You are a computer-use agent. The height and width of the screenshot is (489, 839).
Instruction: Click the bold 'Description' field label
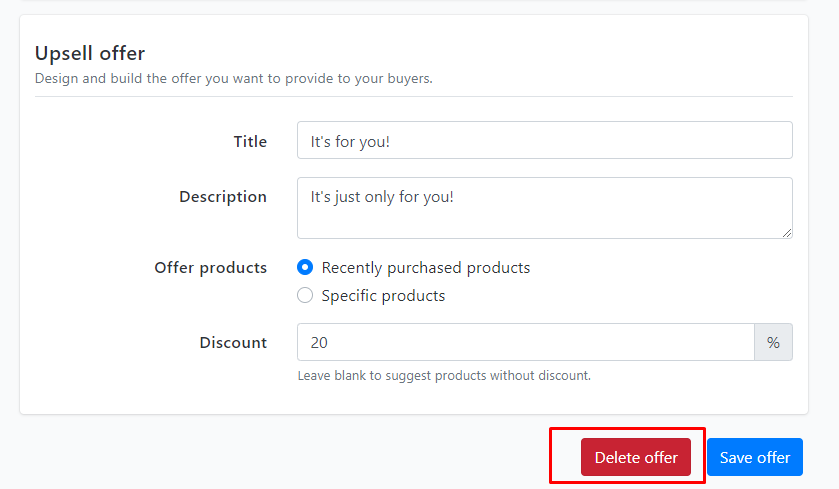pos(223,197)
